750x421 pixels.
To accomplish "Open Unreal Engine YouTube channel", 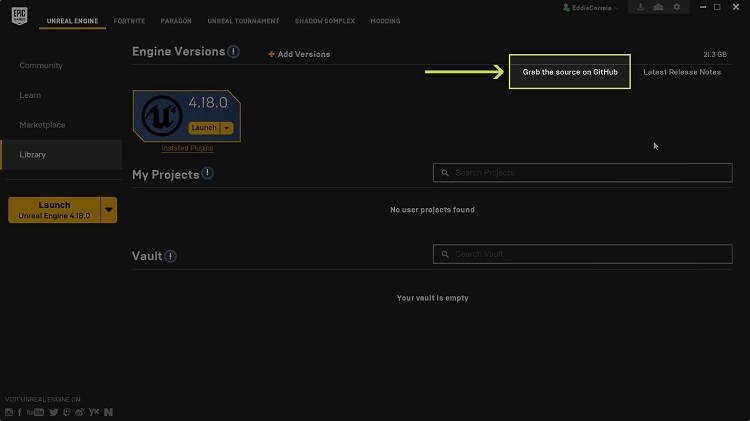I will 35,412.
